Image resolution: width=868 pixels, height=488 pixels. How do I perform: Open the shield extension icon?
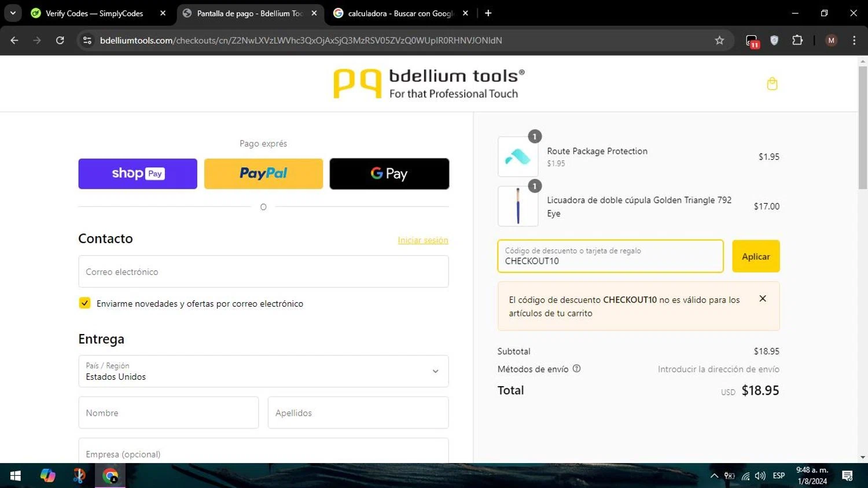tap(774, 40)
